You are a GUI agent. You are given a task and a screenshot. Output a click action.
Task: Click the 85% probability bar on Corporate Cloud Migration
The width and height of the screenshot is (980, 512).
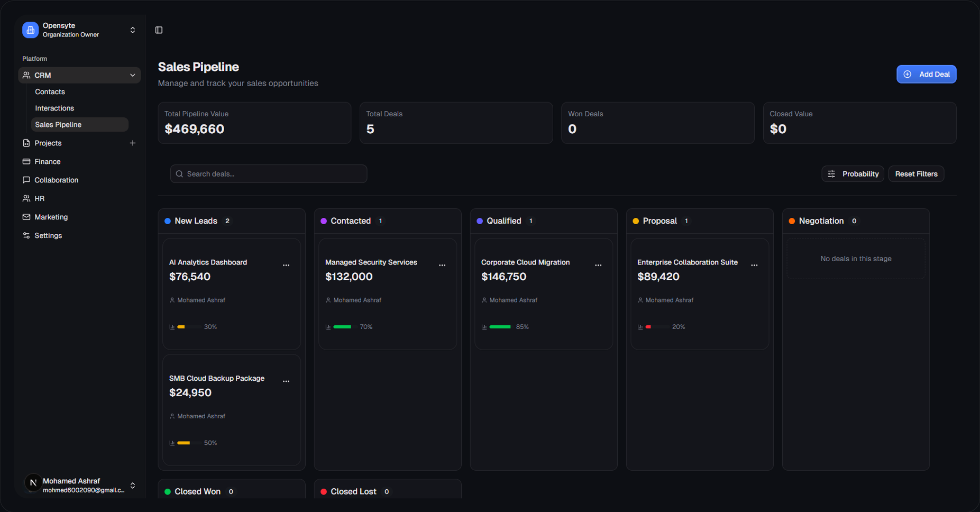(x=500, y=327)
